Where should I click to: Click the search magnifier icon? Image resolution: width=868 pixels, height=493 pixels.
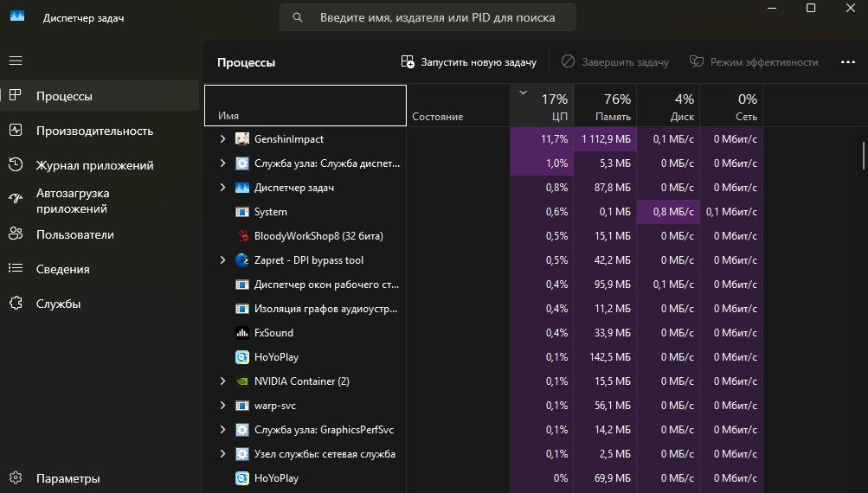[x=298, y=17]
